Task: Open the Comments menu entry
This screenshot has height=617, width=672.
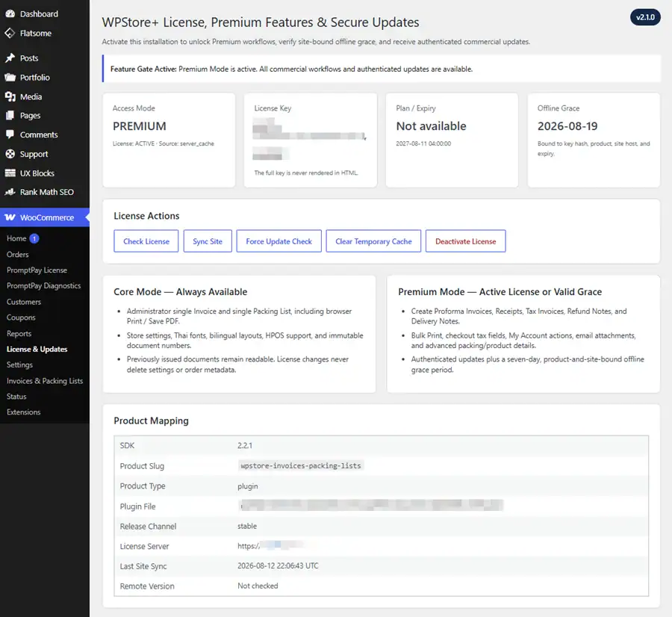Action: pyautogui.click(x=39, y=134)
